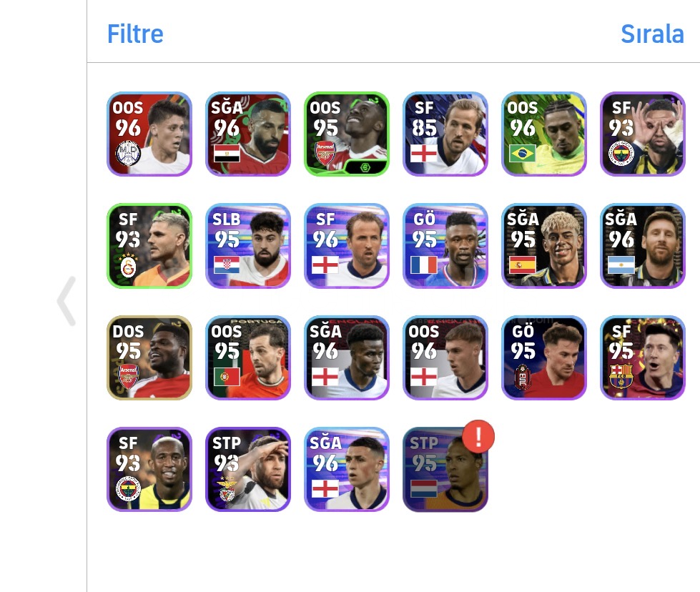This screenshot has height=592, width=700.
Task: Choose the gold-bordered DOS 95 Arsenal card
Action: (149, 357)
